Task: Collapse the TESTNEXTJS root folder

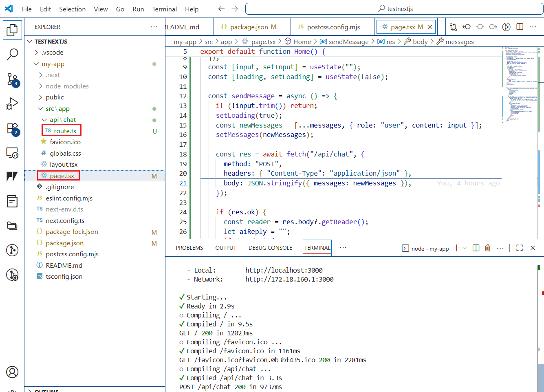Action: click(95, 42)
